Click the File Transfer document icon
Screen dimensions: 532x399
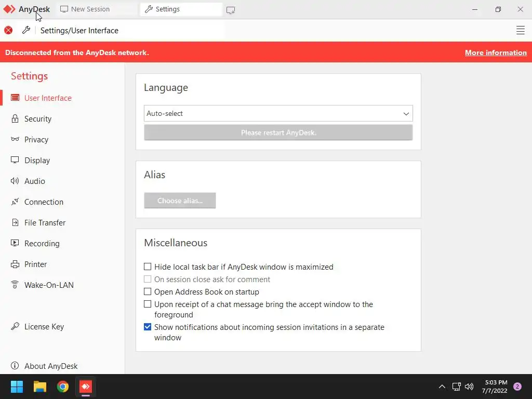point(15,222)
